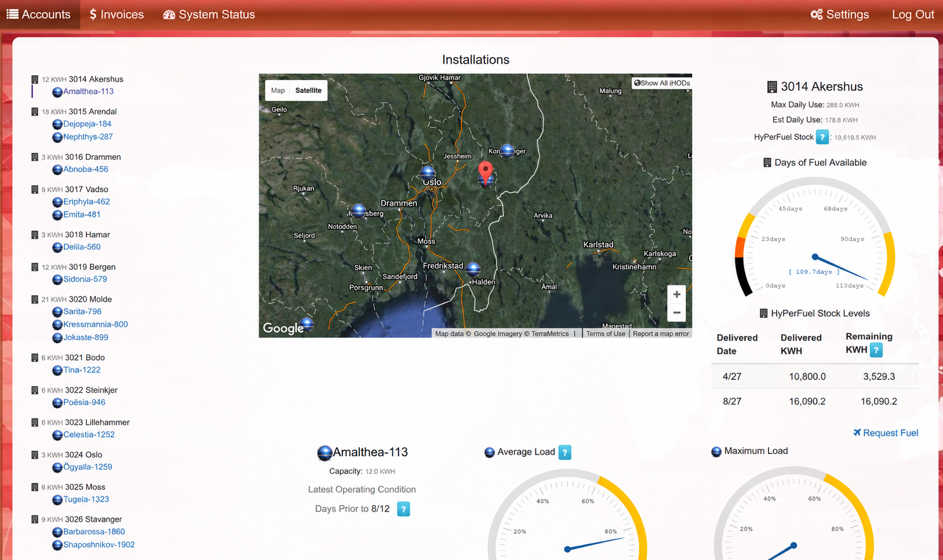
Task: Select 3020 Molde installation
Action: (x=90, y=299)
